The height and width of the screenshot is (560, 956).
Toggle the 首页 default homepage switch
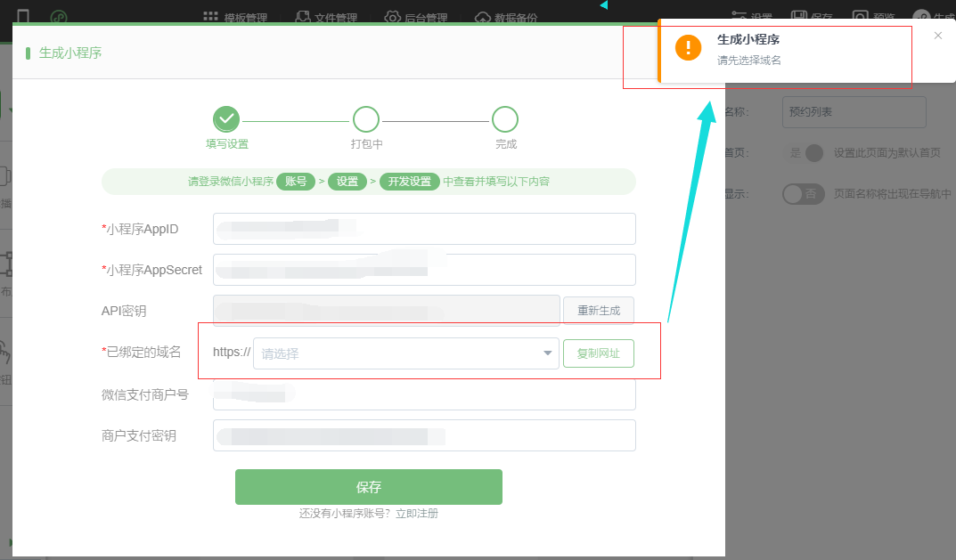pyautogui.click(x=804, y=152)
